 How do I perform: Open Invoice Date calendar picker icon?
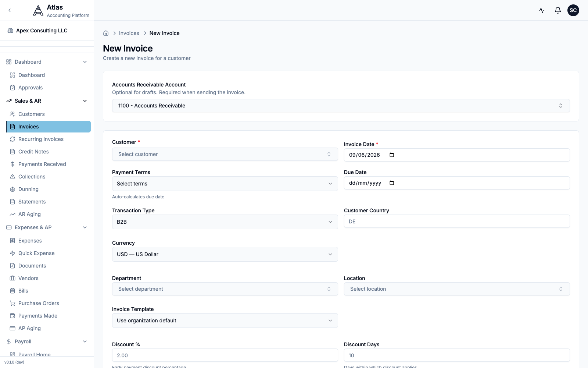392,155
